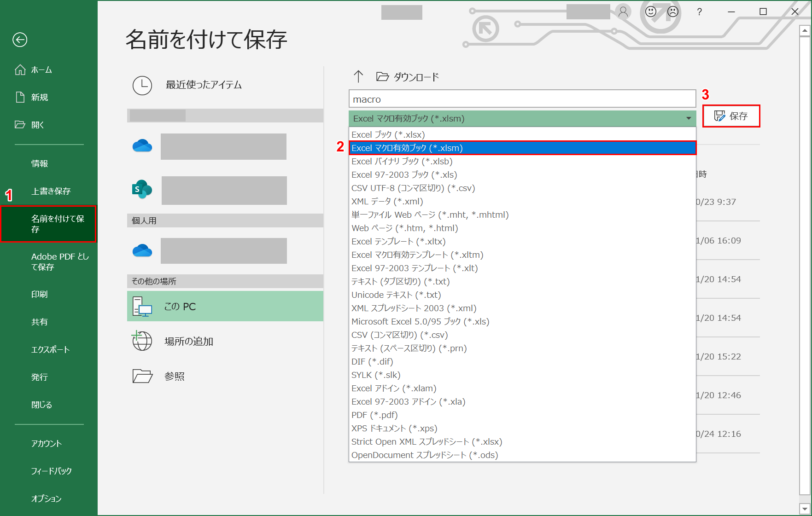Select 場所の追加 location
Image resolution: width=812 pixels, height=516 pixels.
point(225,341)
